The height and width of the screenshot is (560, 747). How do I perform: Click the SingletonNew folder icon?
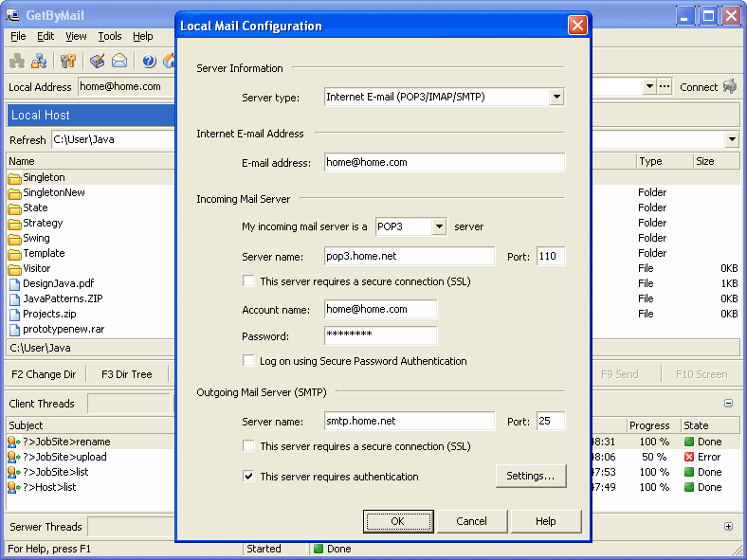(15, 193)
